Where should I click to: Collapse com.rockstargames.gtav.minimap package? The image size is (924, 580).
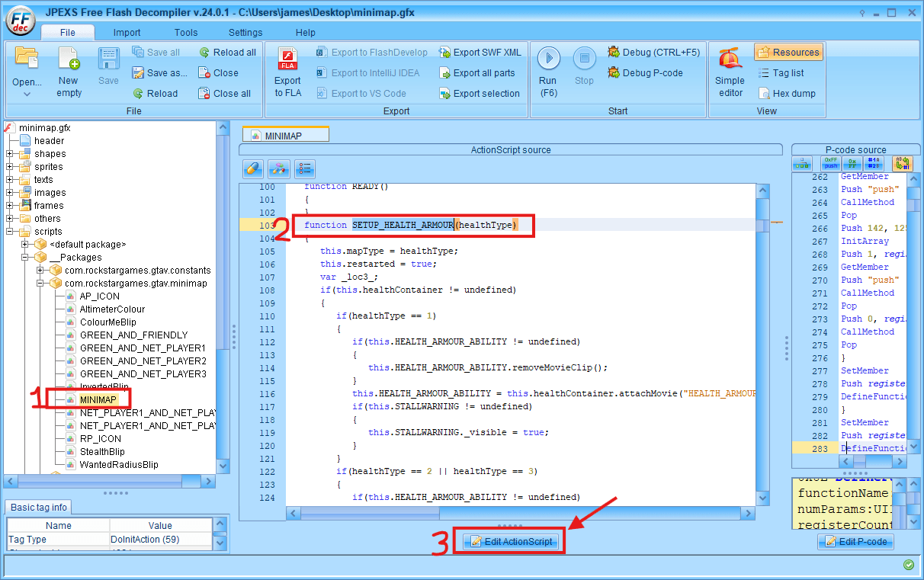(41, 284)
